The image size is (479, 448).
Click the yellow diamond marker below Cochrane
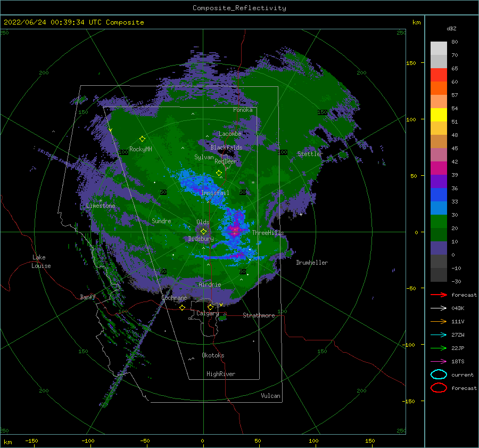coord(183,308)
